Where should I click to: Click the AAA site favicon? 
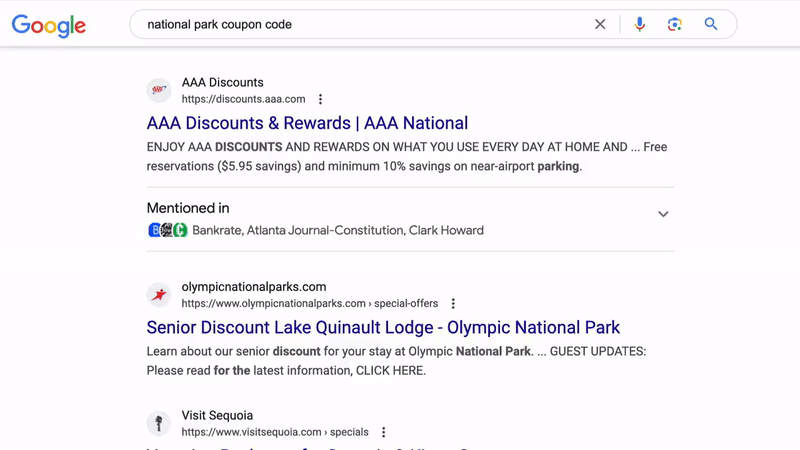click(x=159, y=91)
